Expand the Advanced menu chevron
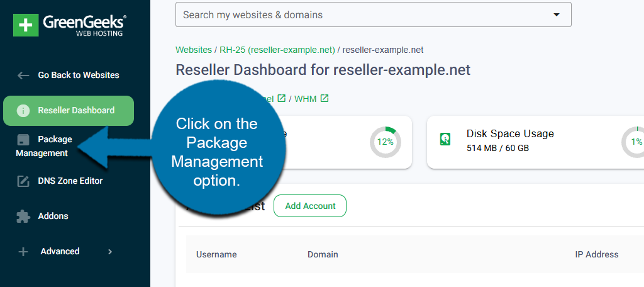This screenshot has width=644, height=287. click(110, 252)
